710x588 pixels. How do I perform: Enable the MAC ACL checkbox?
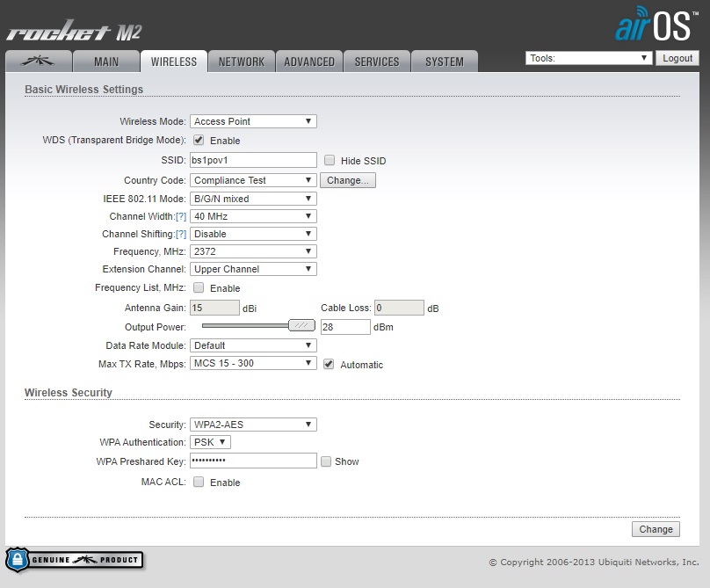click(199, 482)
